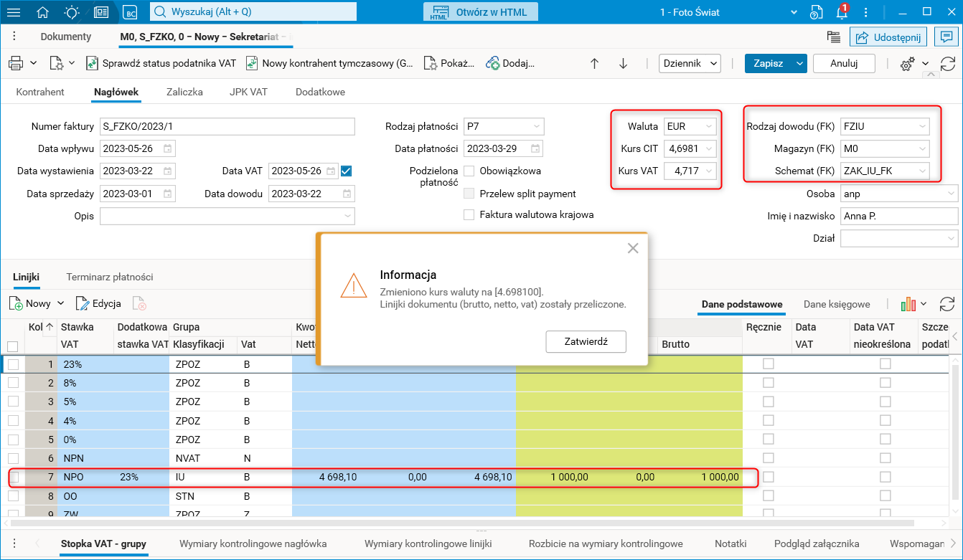Image resolution: width=963 pixels, height=560 pixels.
Task: Open calendar for Data płatności
Action: [535, 148]
